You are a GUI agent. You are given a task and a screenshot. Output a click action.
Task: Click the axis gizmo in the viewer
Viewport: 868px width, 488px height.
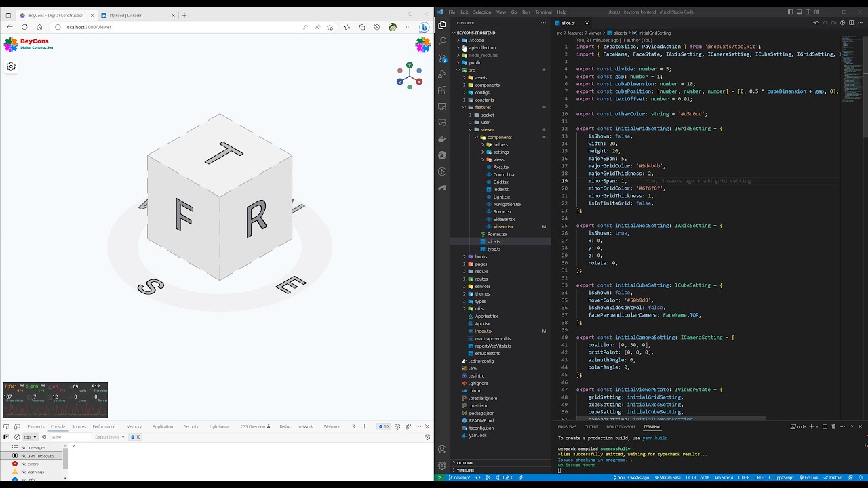[x=410, y=76]
